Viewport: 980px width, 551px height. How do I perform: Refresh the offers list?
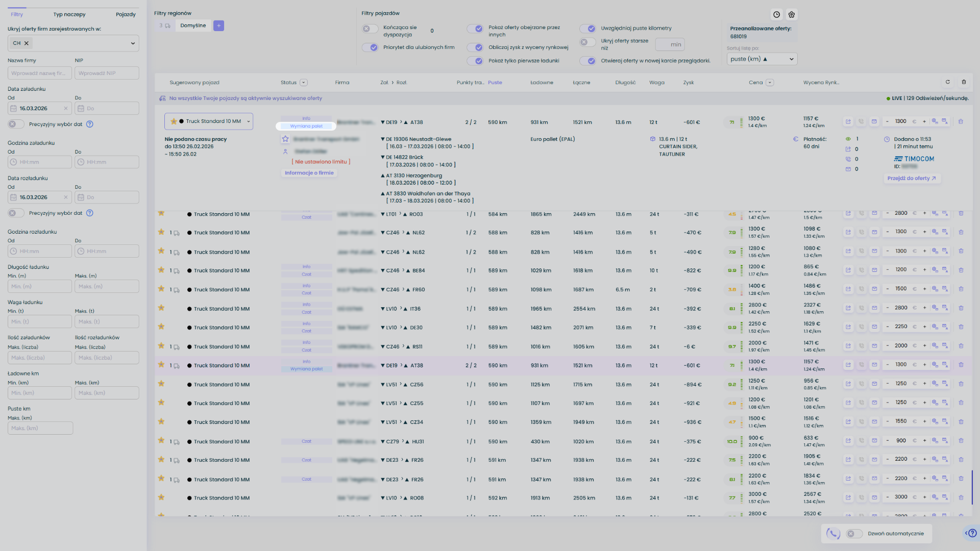948,82
